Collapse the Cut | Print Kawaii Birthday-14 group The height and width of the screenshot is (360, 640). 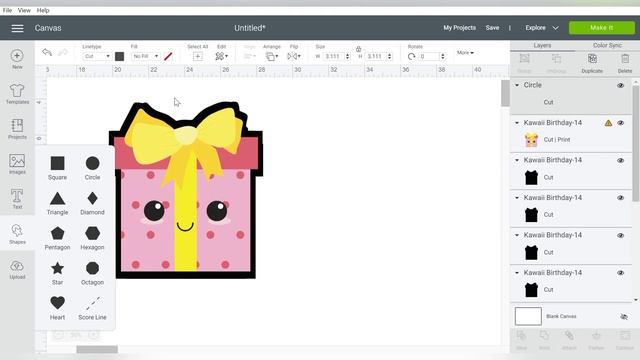(x=517, y=123)
